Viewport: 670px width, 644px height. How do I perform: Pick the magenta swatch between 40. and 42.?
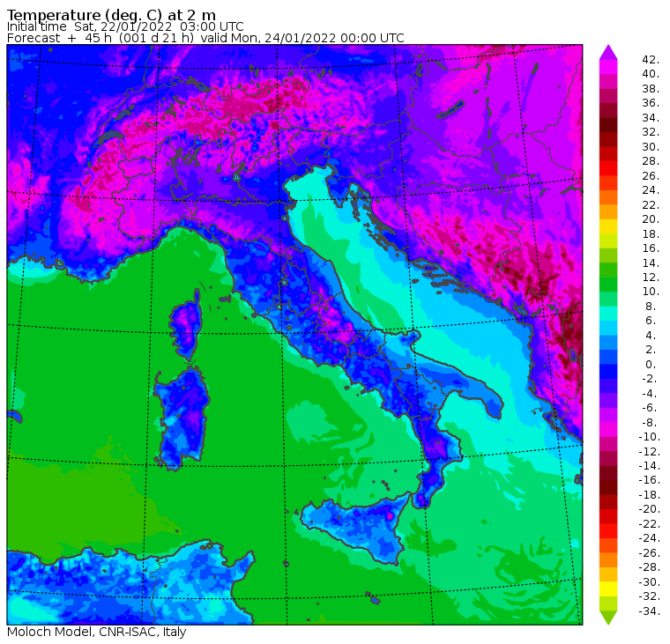click(608, 67)
